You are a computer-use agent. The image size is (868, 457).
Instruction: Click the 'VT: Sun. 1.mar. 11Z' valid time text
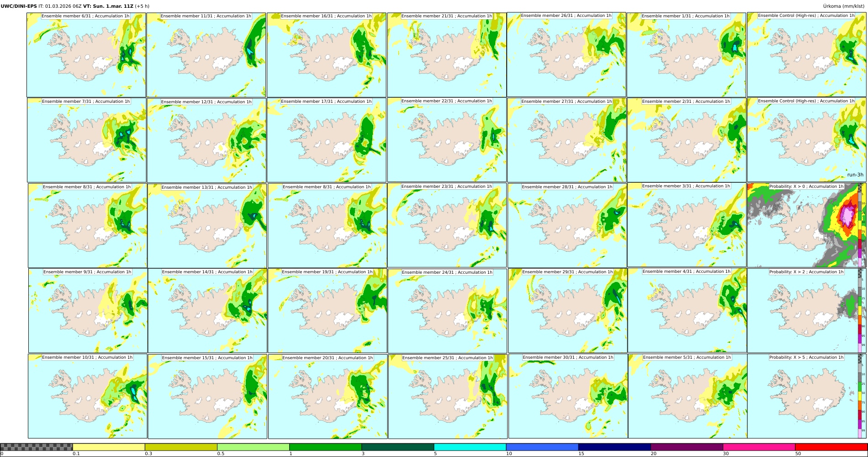(108, 6)
